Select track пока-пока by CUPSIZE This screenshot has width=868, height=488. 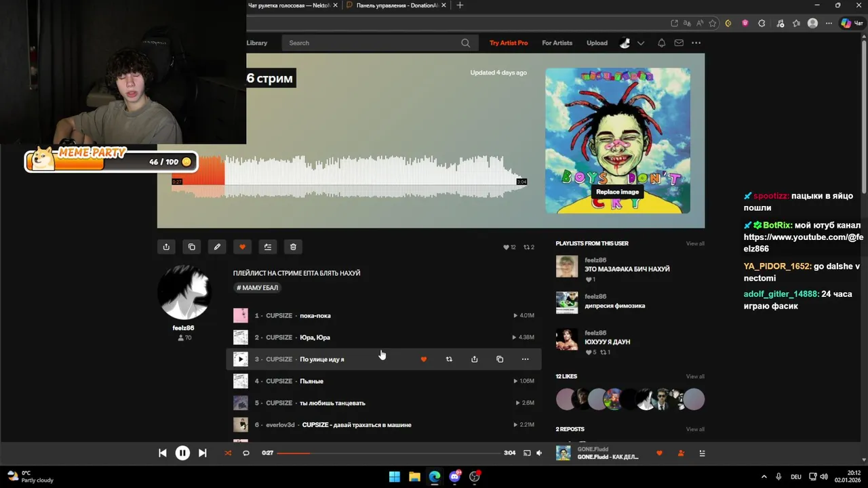pyautogui.click(x=315, y=315)
